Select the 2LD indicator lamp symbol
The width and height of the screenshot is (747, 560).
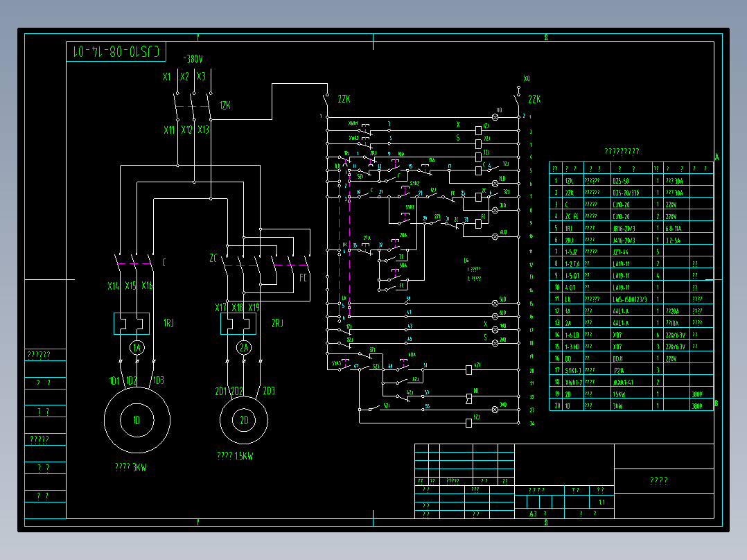click(495, 184)
